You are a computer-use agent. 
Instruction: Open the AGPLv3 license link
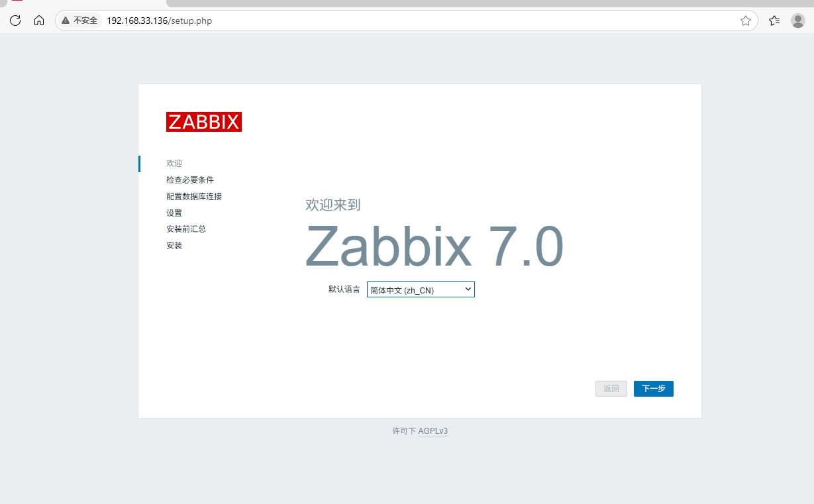(x=432, y=431)
